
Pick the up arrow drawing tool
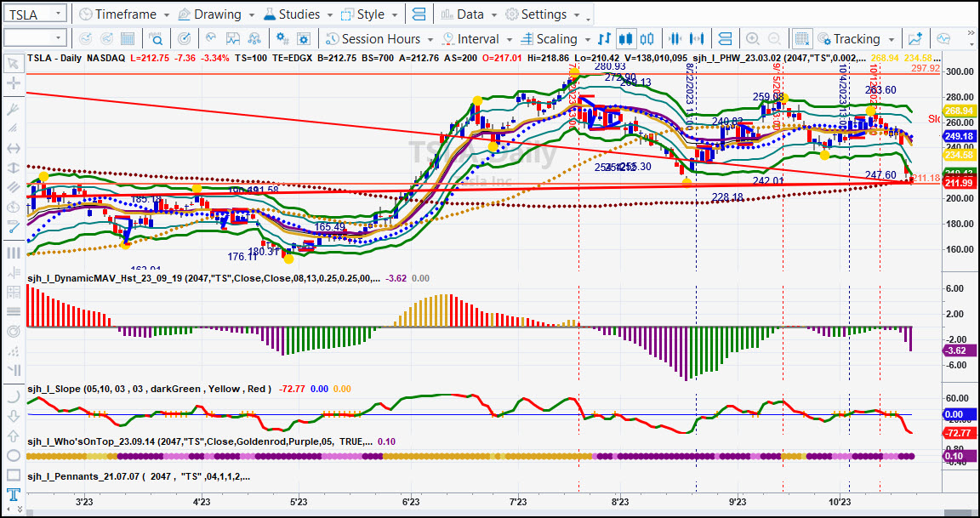13,436
